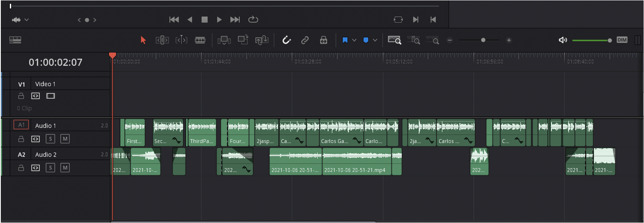Click the Position Lock icon
Viewport: 644px width, 223px height.
(x=323, y=40)
